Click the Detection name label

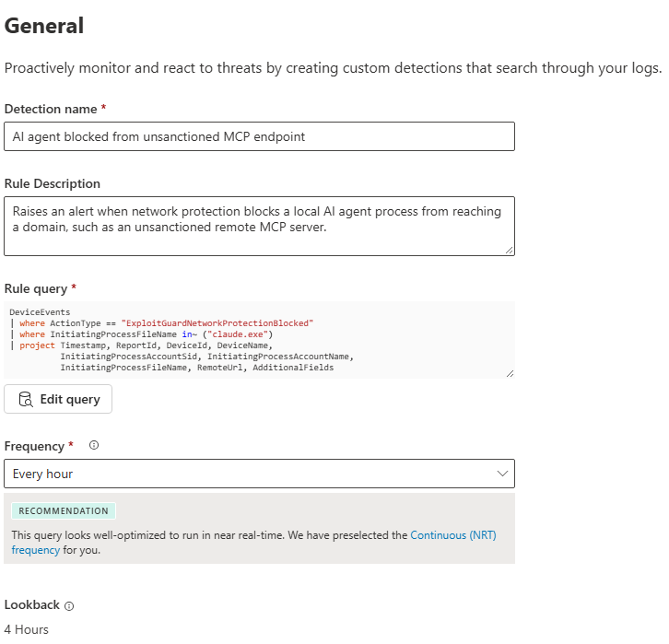coord(51,110)
